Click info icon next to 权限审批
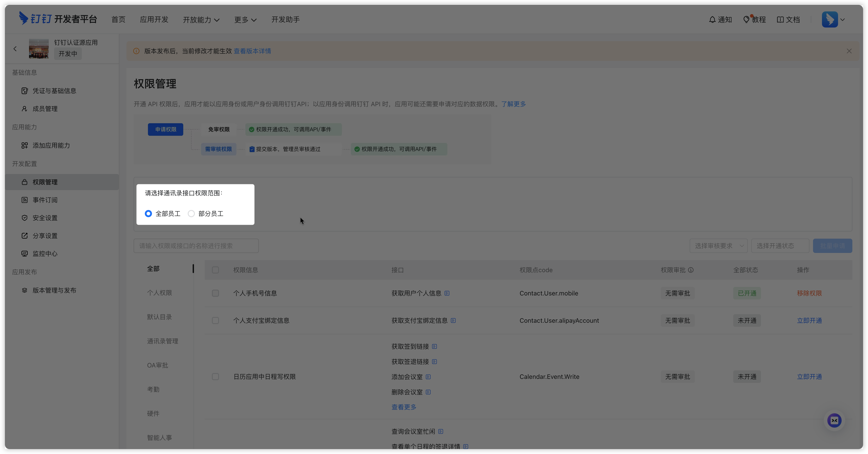The height and width of the screenshot is (454, 868). [691, 270]
